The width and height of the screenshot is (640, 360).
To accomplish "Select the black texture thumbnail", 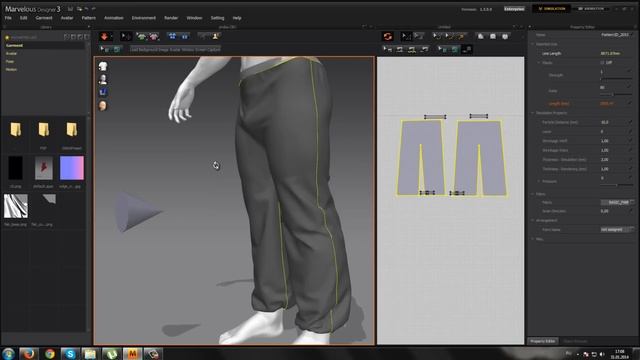I will point(16,168).
